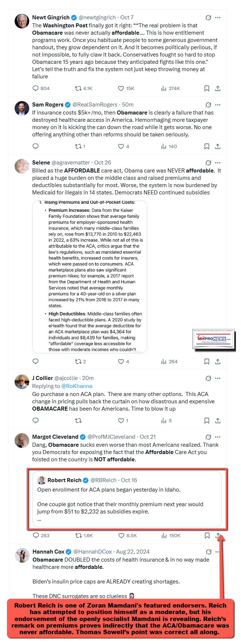Viewport: 241px width, 644px height.
Task: Open more options on Selene's tweet
Action: point(218,163)
